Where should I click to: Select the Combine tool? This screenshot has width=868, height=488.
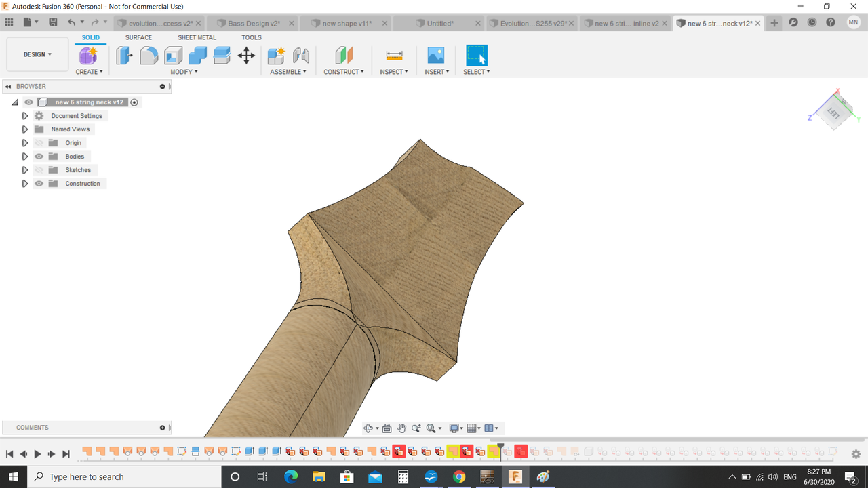[x=197, y=55]
